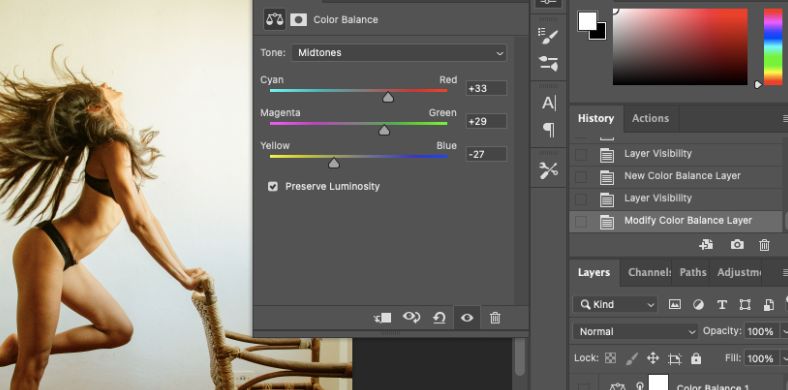The image size is (788, 390).
Task: Switch to the Actions tab
Action: pyautogui.click(x=650, y=118)
